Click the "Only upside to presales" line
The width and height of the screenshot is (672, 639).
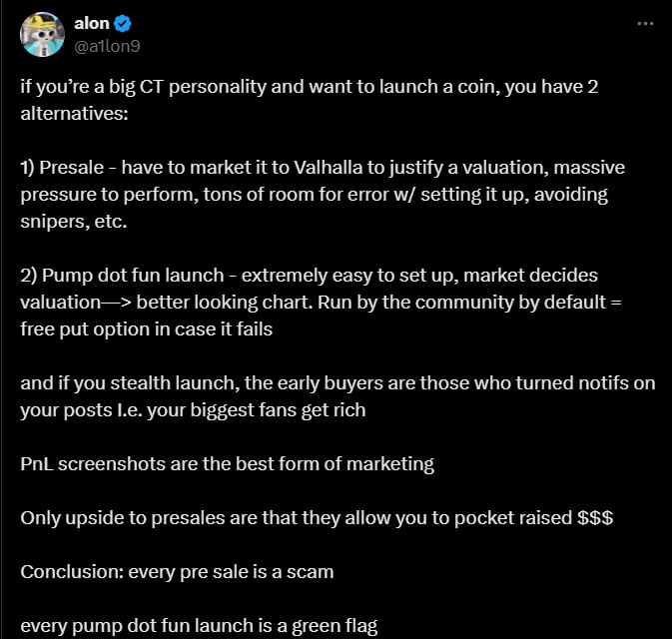[317, 518]
